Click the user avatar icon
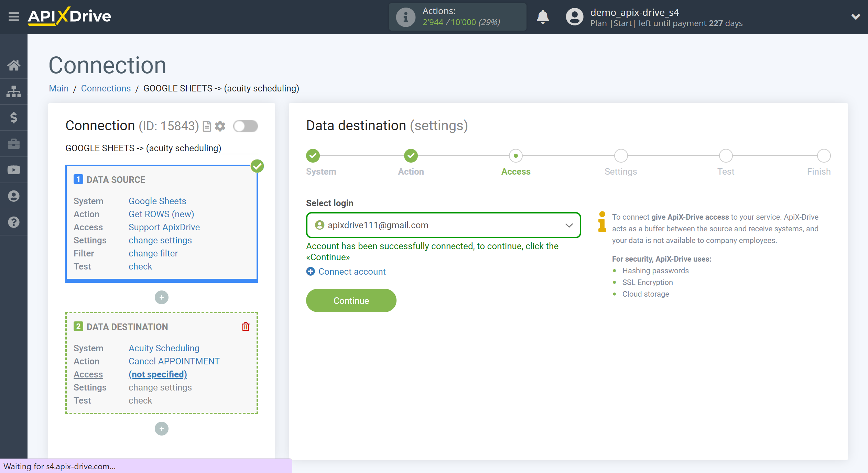Image resolution: width=868 pixels, height=473 pixels. (x=574, y=17)
